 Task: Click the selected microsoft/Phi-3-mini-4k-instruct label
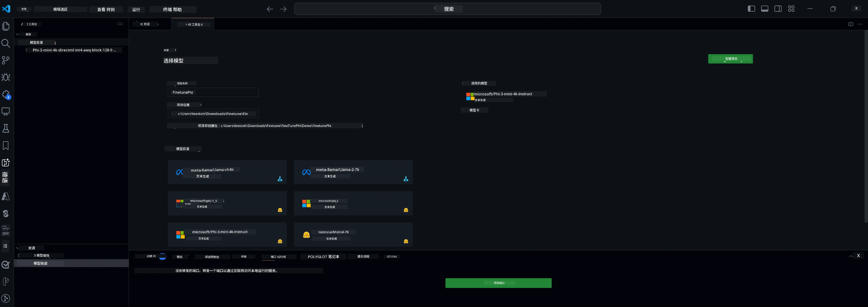pyautogui.click(x=503, y=94)
